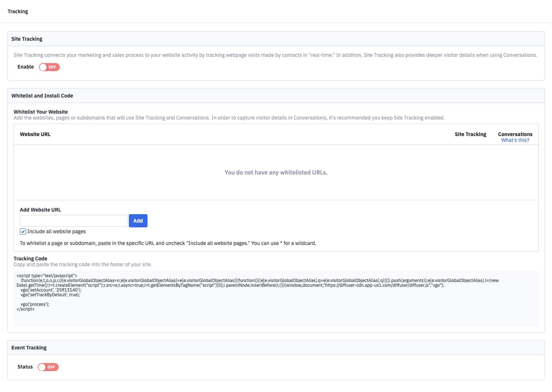The height and width of the screenshot is (392, 552).
Task: Click the Tracking page title
Action: tap(18, 11)
